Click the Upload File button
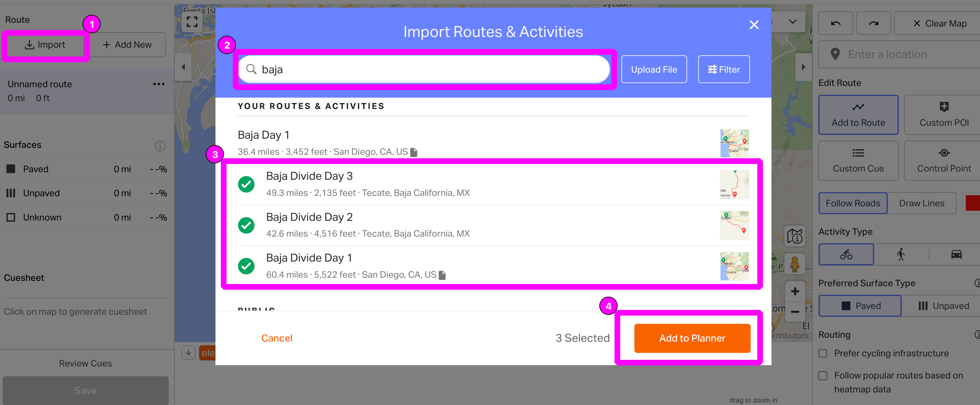Image resolution: width=980 pixels, height=405 pixels. pos(654,70)
